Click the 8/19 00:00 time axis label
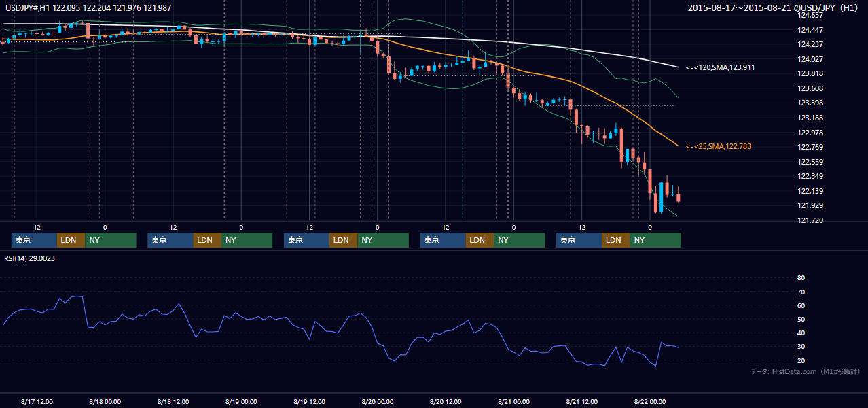This screenshot has width=868, height=408. coord(241,401)
